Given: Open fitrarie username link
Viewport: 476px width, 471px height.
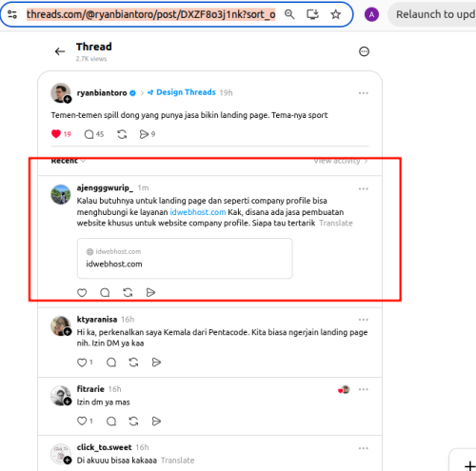Looking at the screenshot, I should (90, 389).
